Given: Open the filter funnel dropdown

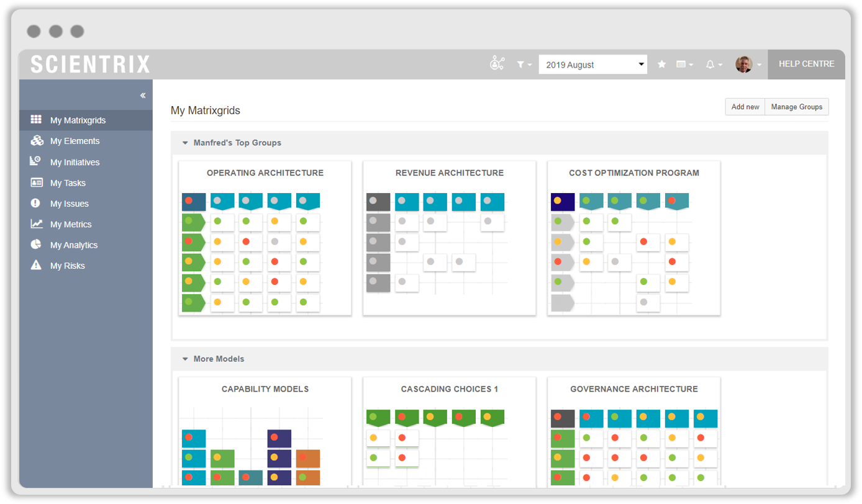Looking at the screenshot, I should click(x=524, y=65).
